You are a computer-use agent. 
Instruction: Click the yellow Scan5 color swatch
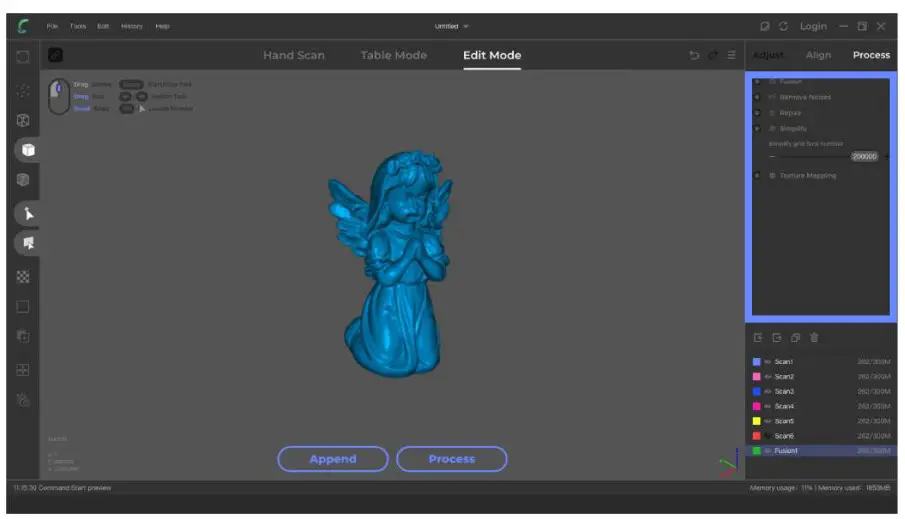(757, 421)
